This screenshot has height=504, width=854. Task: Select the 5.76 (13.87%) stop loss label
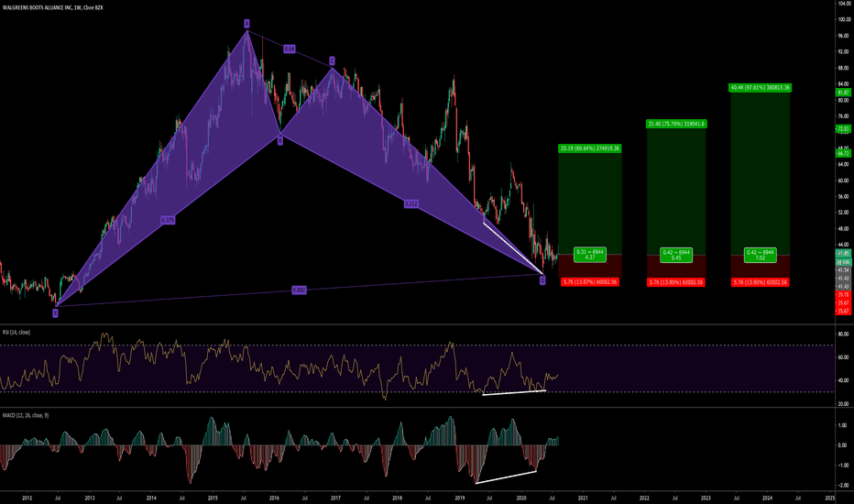591,281
